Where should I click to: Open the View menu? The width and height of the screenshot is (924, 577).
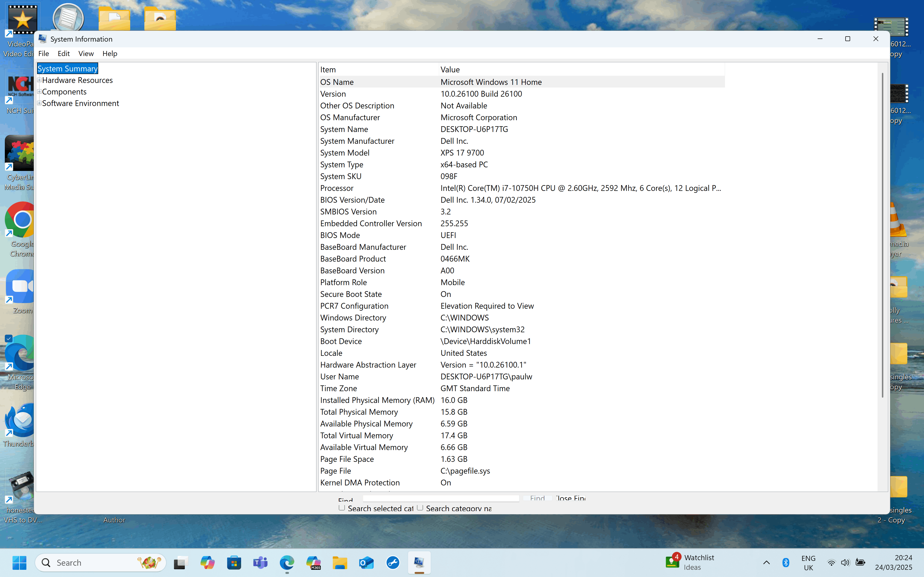(86, 53)
